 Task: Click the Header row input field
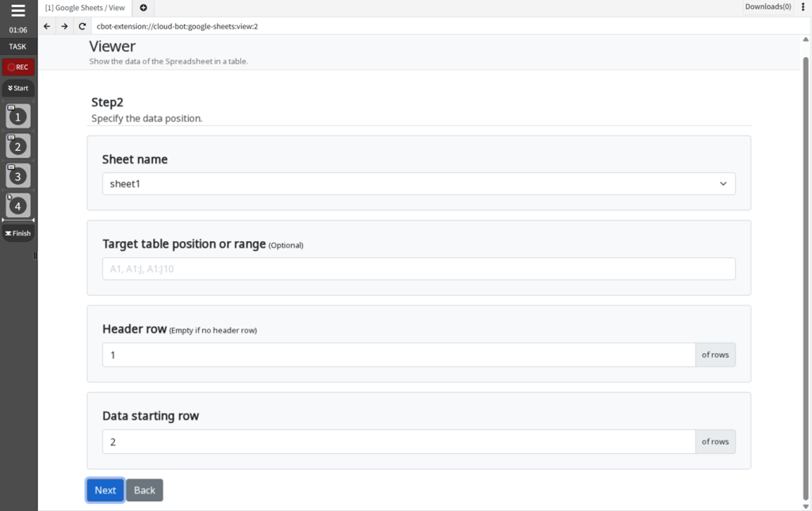(399, 355)
